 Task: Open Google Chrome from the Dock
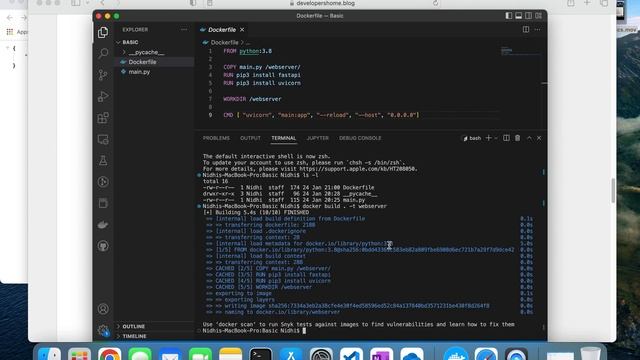[x=109, y=354]
